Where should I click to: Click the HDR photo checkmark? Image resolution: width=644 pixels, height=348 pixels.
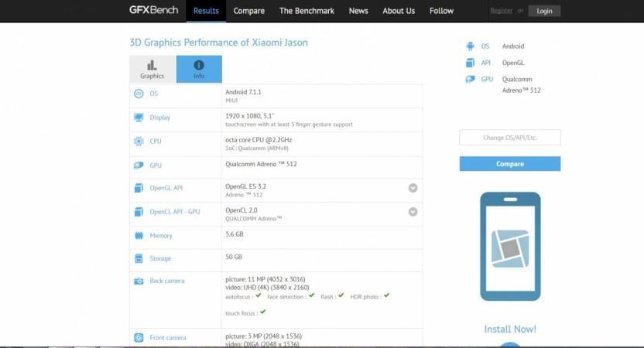[386, 295]
